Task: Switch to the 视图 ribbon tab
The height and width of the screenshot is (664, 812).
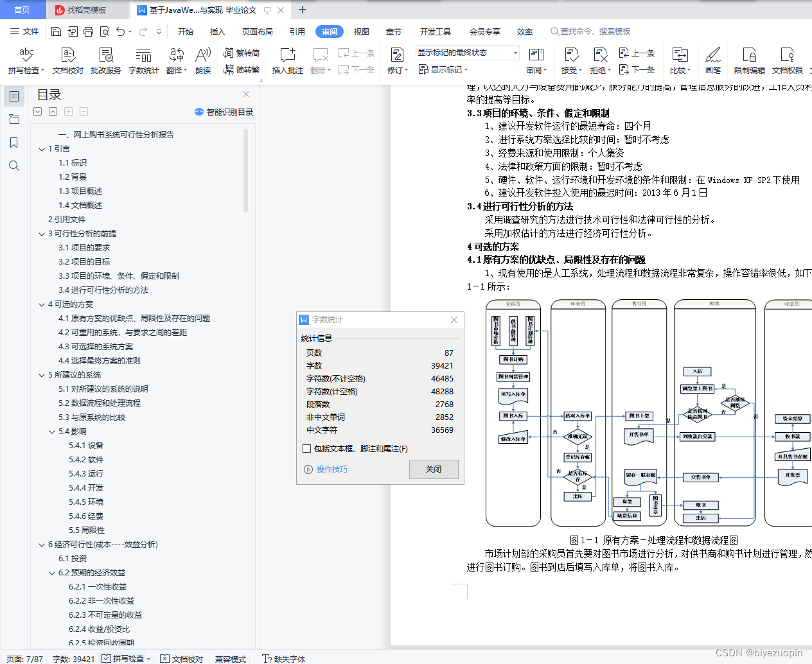Action: coord(361,31)
